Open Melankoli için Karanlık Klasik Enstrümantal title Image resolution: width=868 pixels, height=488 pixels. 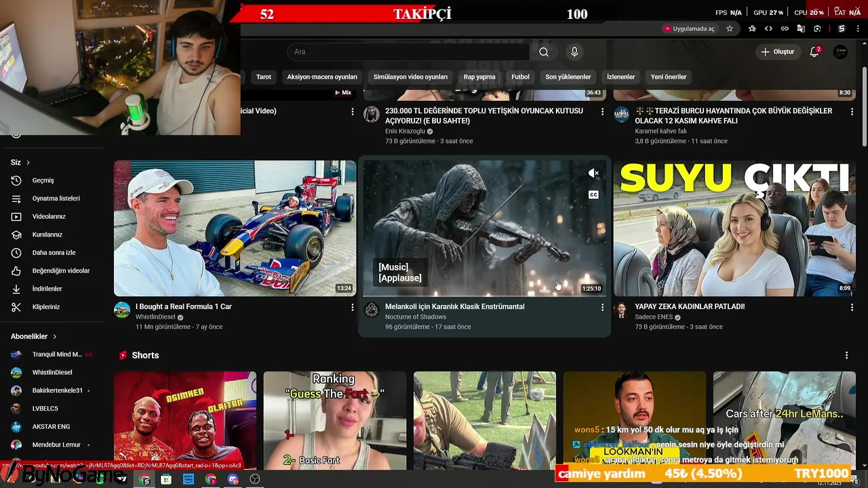click(x=455, y=306)
